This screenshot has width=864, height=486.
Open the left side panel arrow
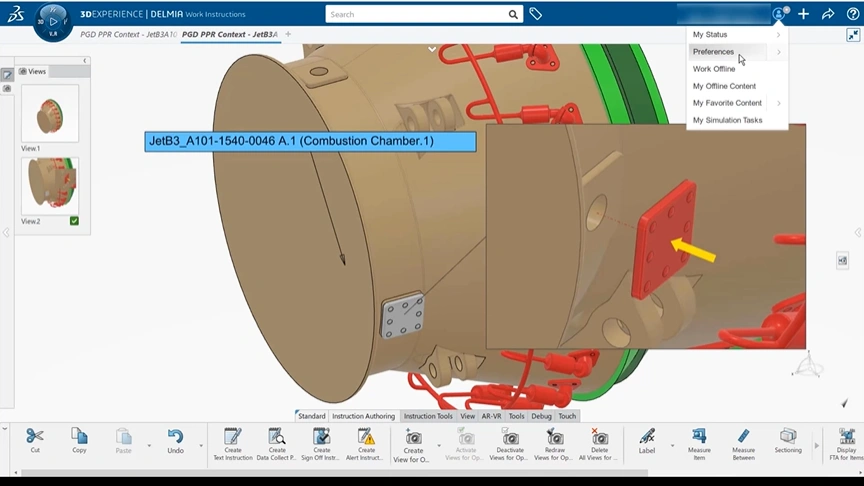(6, 233)
